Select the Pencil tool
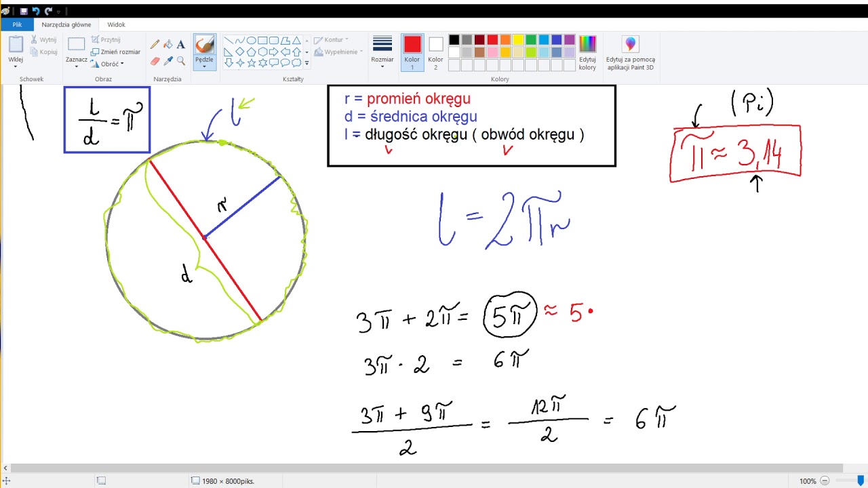Image resolution: width=868 pixels, height=488 pixels. [155, 45]
